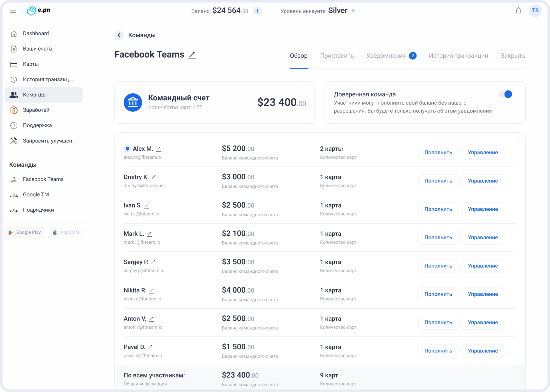
Task: Click edit pencil next to Sergey P.
Action: [153, 262]
